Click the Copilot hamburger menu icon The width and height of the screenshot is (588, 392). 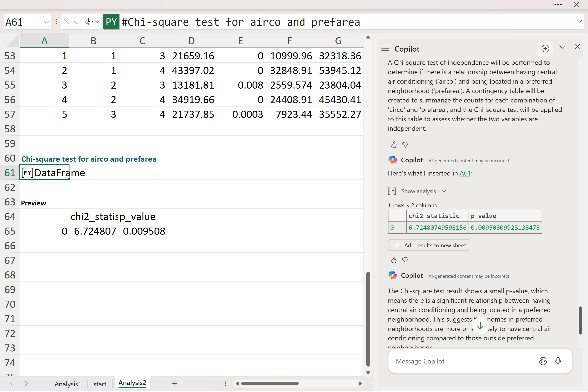click(x=385, y=49)
